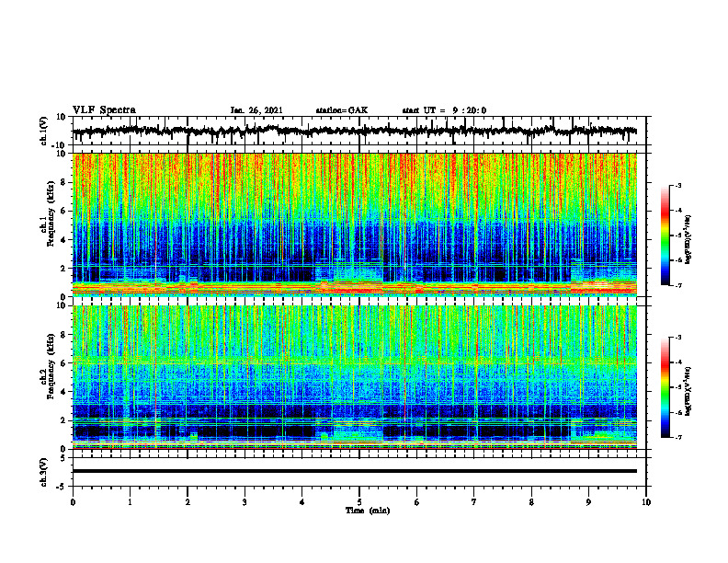Image resolution: width=728 pixels, height=563 pixels.
Task: Click the ch.1 colorbar log(PSD) label
Action: pos(688,239)
